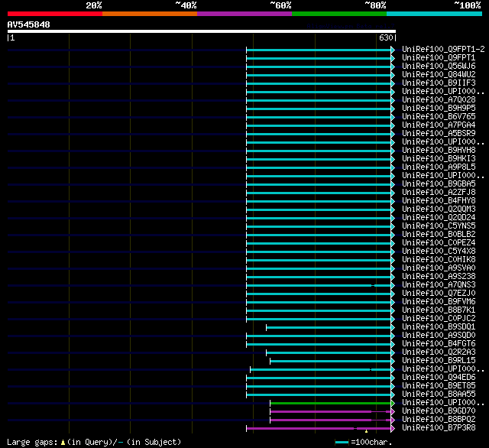Click the green alignment bar
This screenshot has height=448, width=489.
[x=330, y=404]
